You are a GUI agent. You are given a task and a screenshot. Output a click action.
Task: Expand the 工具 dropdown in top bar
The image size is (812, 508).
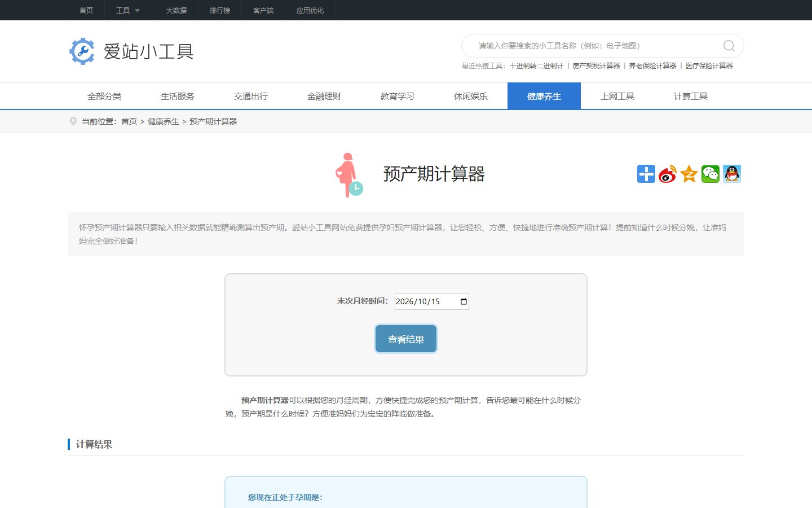(129, 10)
